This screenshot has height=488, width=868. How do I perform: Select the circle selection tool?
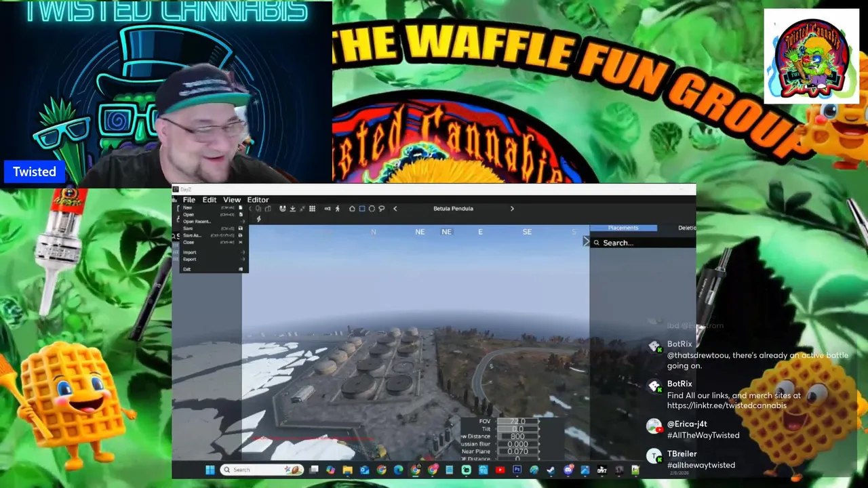(x=372, y=209)
